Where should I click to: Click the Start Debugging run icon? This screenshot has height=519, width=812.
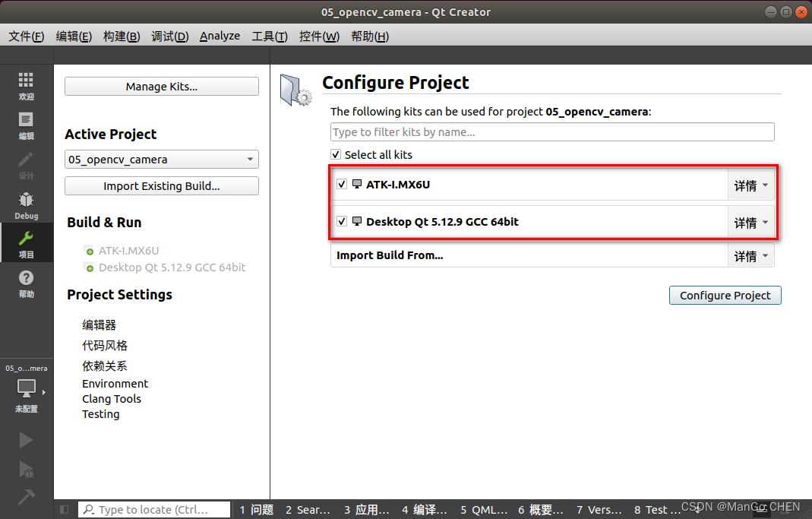(x=26, y=470)
